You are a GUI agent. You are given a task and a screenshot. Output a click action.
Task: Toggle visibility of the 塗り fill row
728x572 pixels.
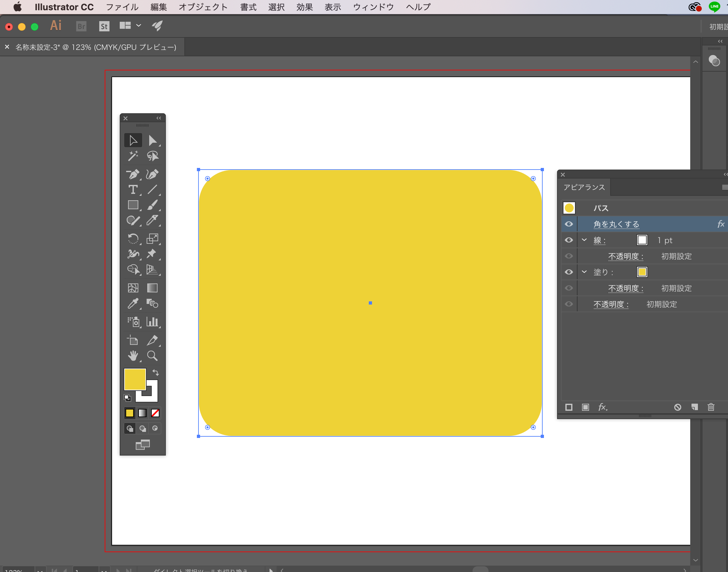pyautogui.click(x=569, y=272)
